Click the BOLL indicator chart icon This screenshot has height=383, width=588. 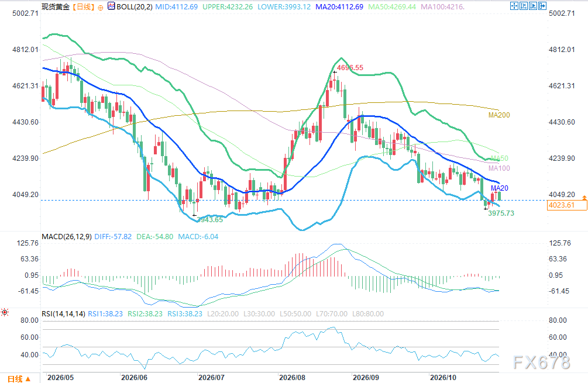(x=111, y=6)
